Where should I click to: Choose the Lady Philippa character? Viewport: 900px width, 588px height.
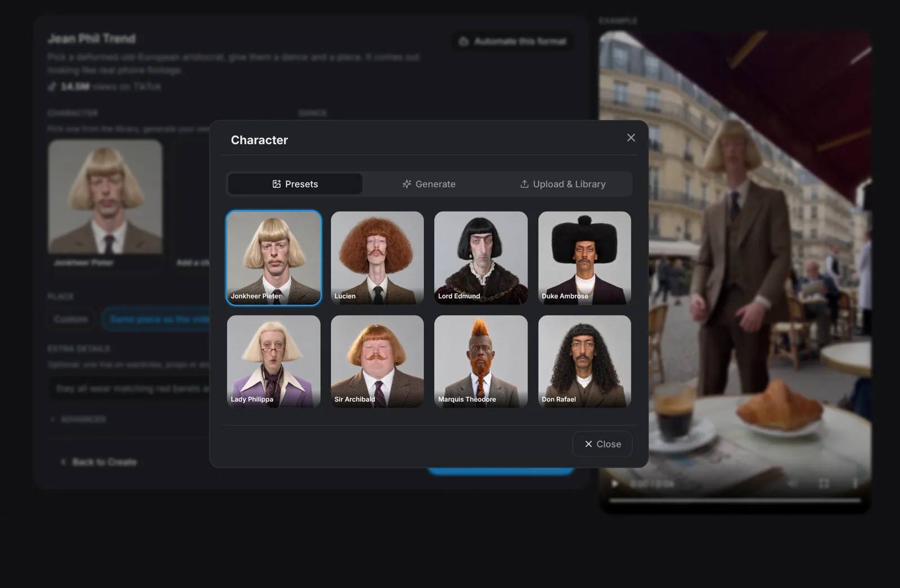[274, 361]
